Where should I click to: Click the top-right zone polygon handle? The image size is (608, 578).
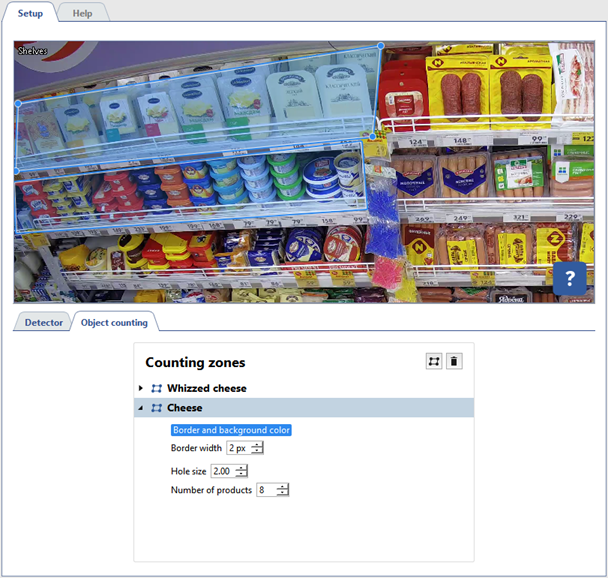pyautogui.click(x=380, y=45)
